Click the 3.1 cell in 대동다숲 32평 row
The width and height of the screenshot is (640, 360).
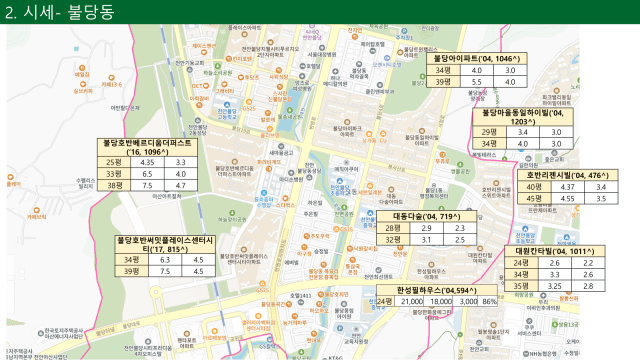(x=427, y=240)
